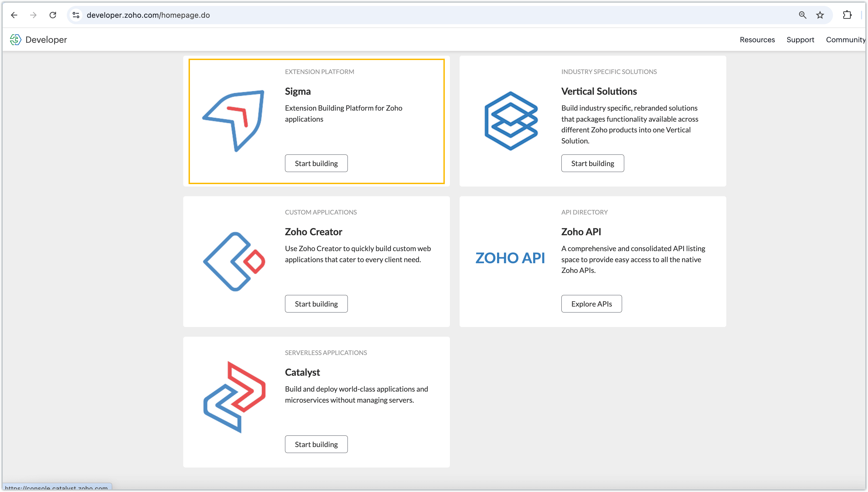Click the Zoho Creator logo
This screenshot has height=492, width=868.
click(x=234, y=261)
